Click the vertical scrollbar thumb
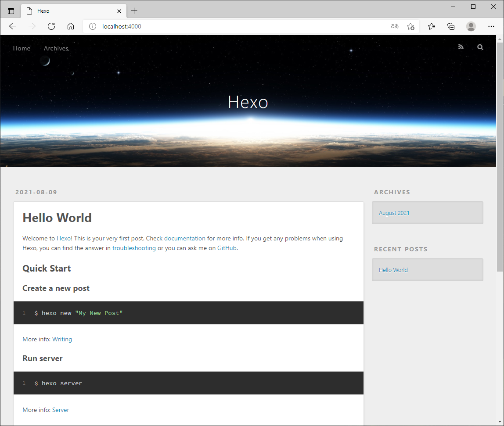Viewport: 504px width, 426px height. (500, 157)
